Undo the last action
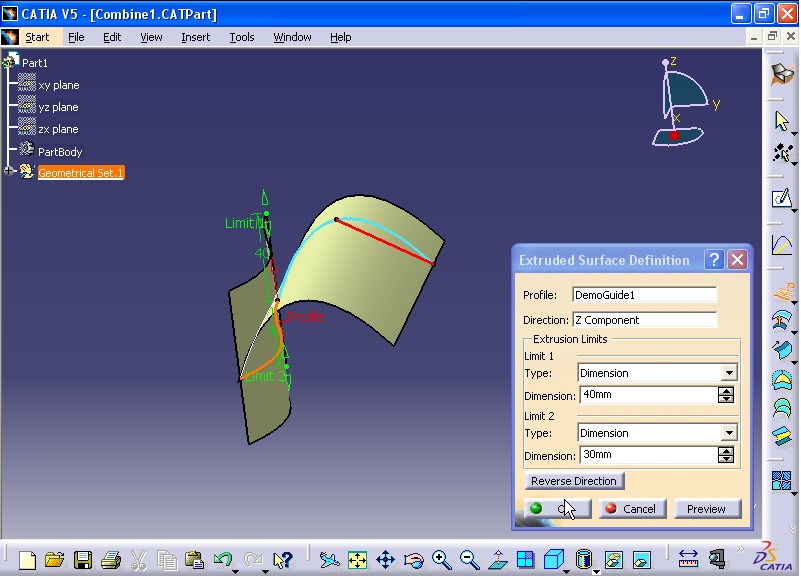 pyautogui.click(x=223, y=560)
